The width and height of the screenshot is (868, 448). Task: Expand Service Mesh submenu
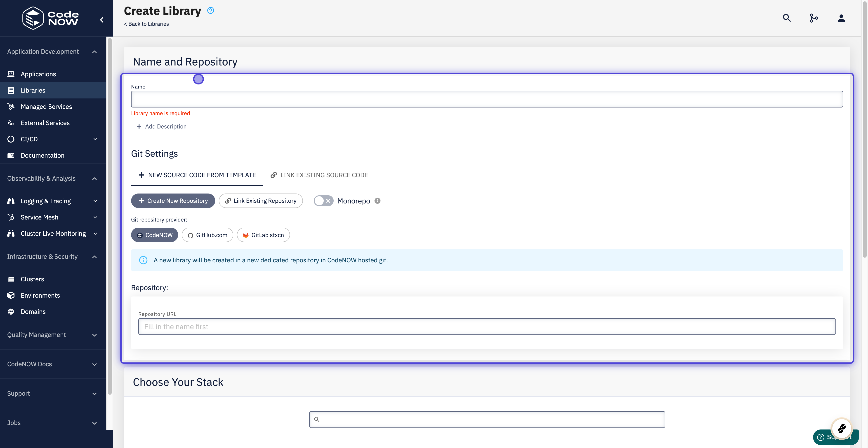point(95,217)
